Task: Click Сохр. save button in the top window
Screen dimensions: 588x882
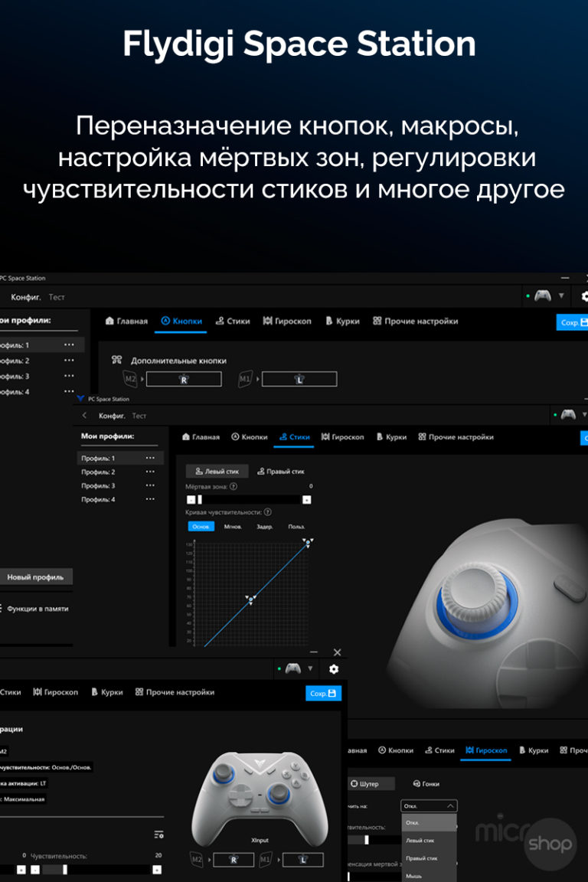Action: click(x=572, y=322)
